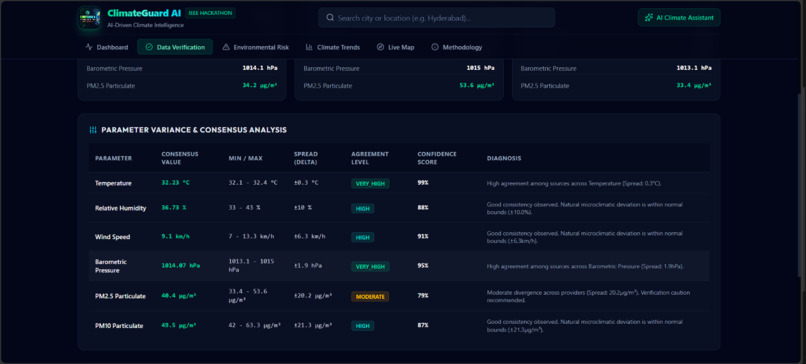Click VERY HIGH badge in Barometric Pressure row
This screenshot has height=364, width=806.
(370, 266)
